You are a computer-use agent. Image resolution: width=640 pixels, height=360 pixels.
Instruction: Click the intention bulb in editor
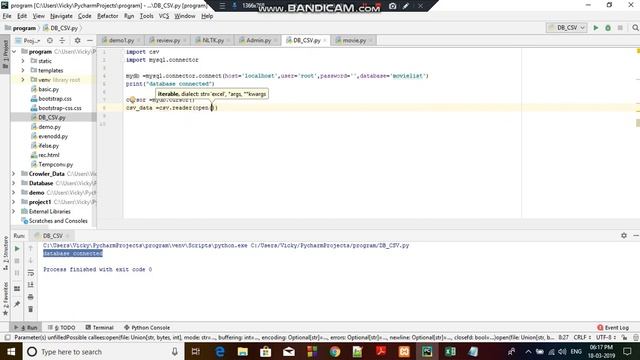[x=132, y=99]
